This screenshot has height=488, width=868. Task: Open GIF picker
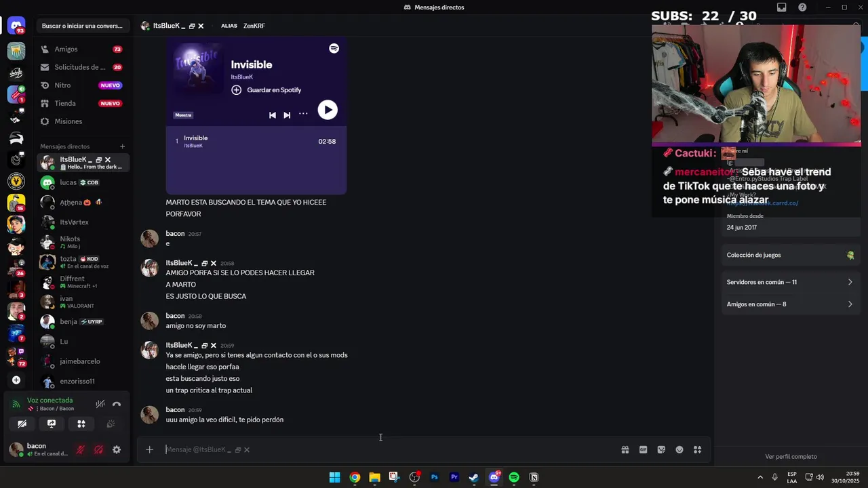coord(643,449)
